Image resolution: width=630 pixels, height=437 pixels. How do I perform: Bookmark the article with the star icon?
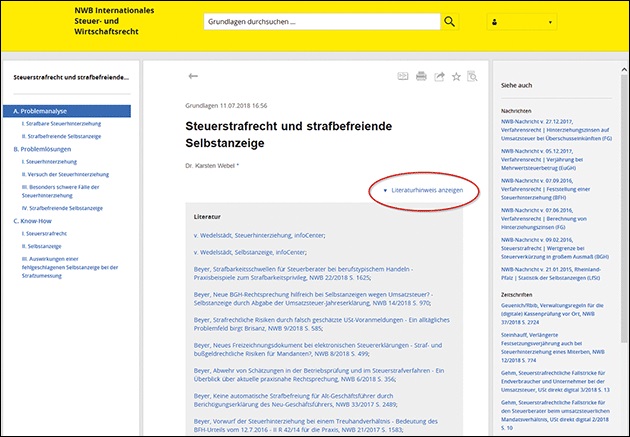pyautogui.click(x=456, y=76)
